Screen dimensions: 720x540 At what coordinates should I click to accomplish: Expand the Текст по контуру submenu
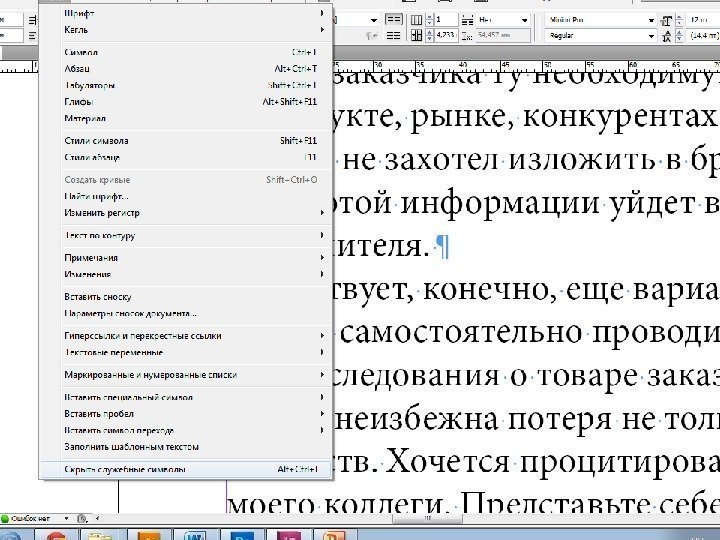186,236
